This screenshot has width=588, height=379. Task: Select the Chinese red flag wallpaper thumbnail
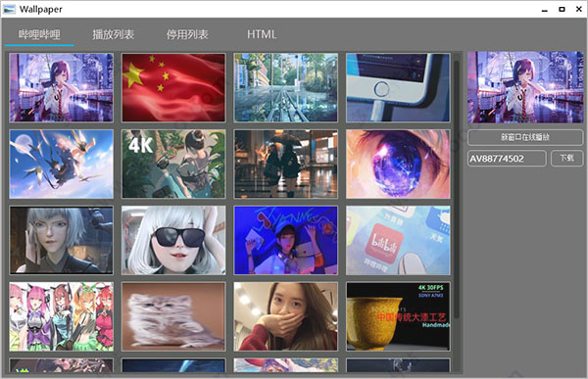coord(173,87)
